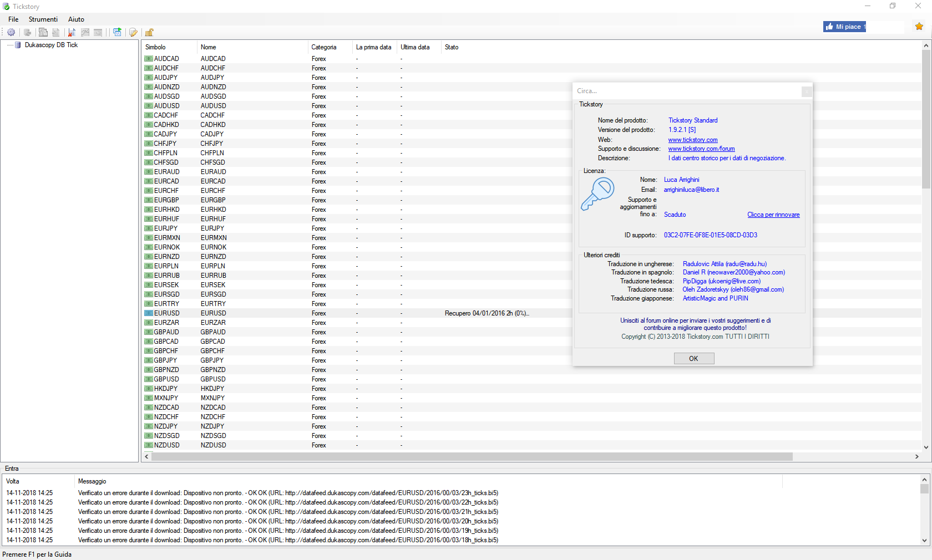Viewport: 932px width, 560px height.
Task: Select the EURUSD row recovery status text
Action: (x=487, y=313)
